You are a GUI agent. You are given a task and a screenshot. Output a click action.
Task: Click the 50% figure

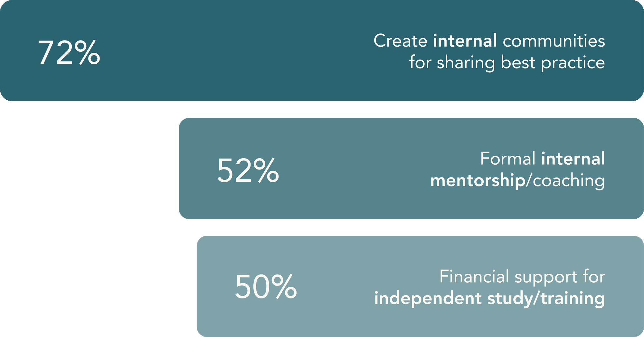click(x=266, y=287)
